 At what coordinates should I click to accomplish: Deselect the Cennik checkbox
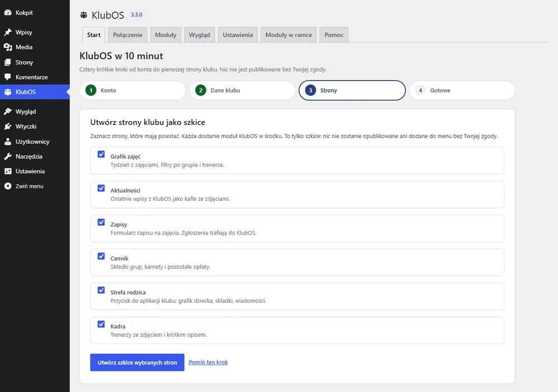click(102, 256)
